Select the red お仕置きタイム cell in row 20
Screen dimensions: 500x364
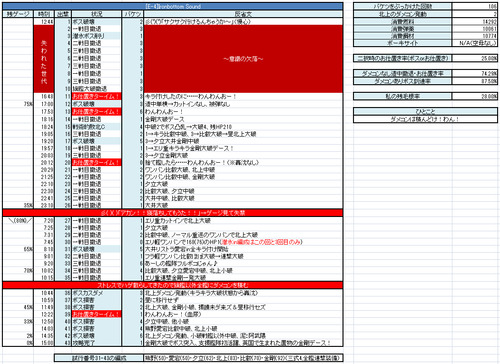[x=97, y=162]
